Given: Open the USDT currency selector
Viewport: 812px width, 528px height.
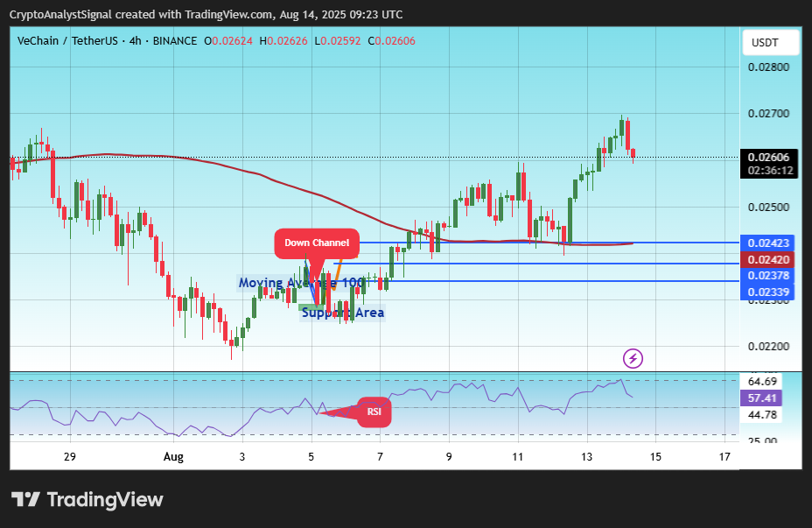Looking at the screenshot, I should tap(771, 43).
